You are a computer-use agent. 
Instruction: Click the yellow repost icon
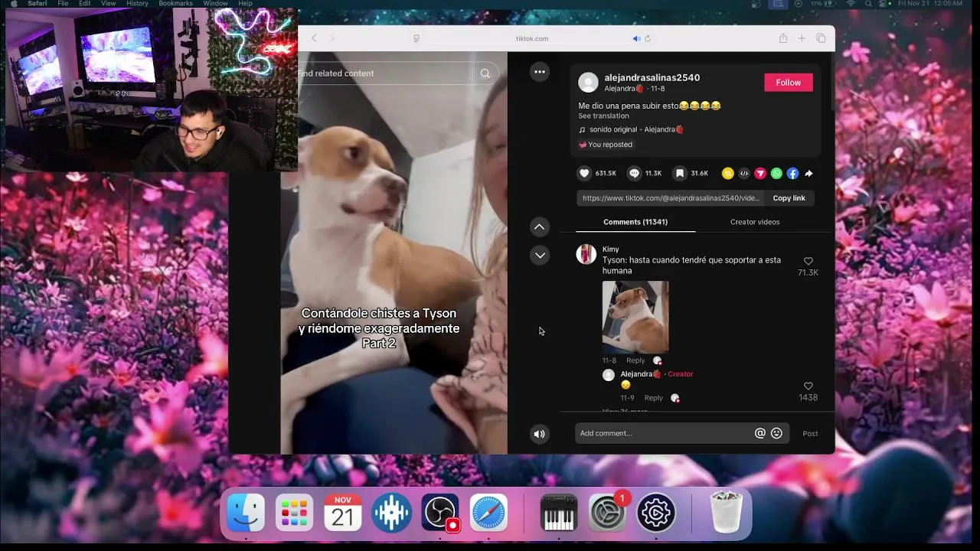pyautogui.click(x=728, y=174)
